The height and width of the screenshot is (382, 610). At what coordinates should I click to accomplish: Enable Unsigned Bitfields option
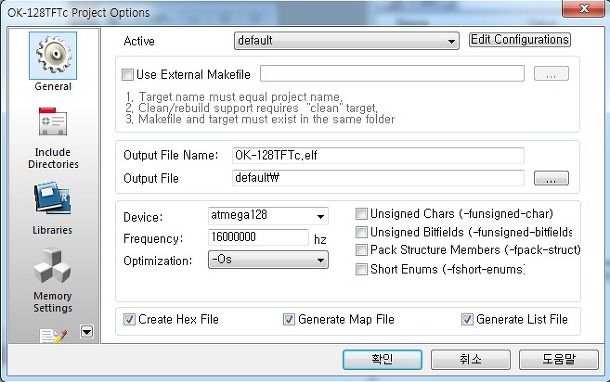coord(361,232)
